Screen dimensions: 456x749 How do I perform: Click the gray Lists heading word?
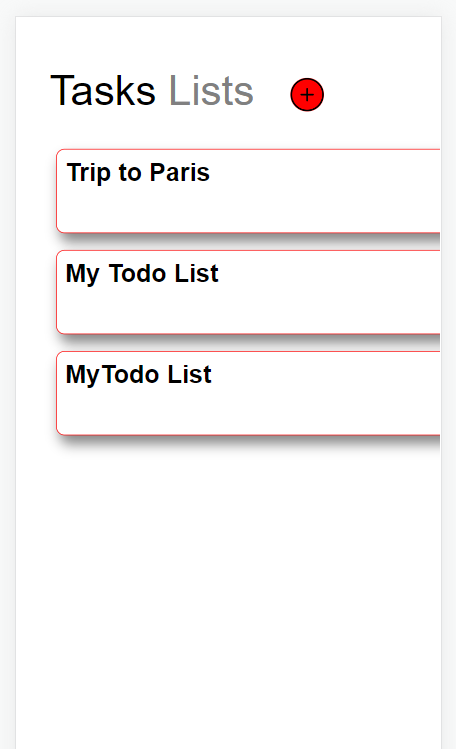pyautogui.click(x=211, y=90)
